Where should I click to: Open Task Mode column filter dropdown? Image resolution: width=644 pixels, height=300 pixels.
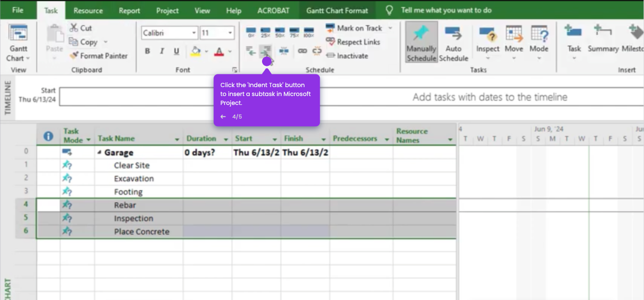tap(88, 140)
